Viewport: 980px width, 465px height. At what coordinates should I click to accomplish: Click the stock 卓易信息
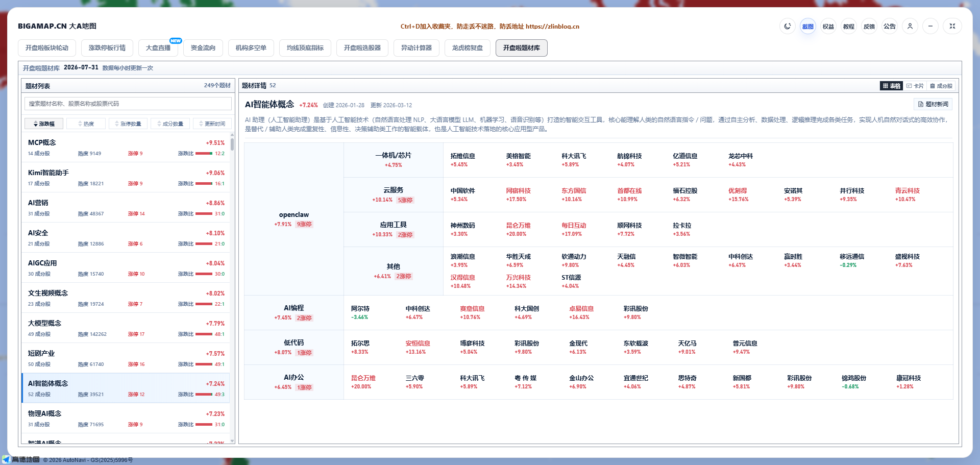tap(581, 312)
